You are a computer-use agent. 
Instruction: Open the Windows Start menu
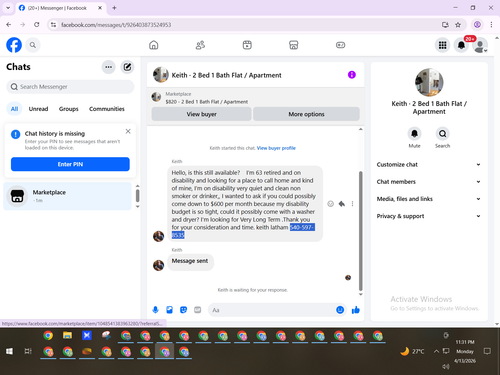[9, 351]
